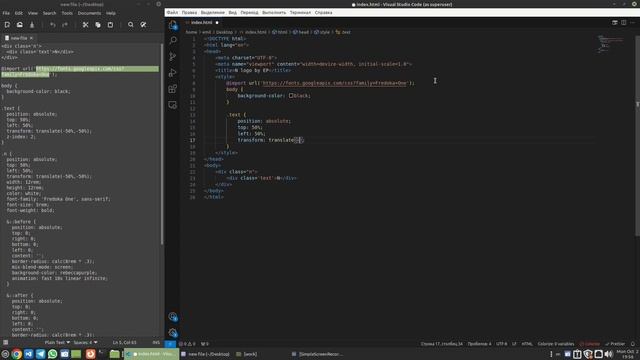Select the new file tab in text editor
This screenshot has height=360, width=640.
pos(18,38)
